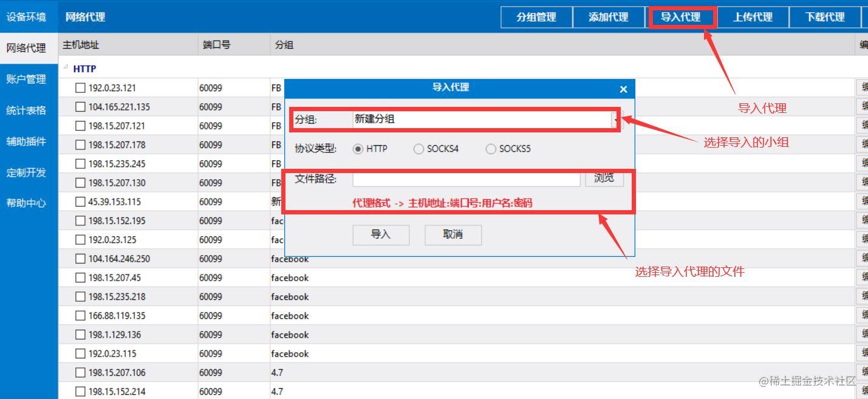Select 辅助插件 in the sidebar
Screen dimensions: 868x399
coord(26,141)
